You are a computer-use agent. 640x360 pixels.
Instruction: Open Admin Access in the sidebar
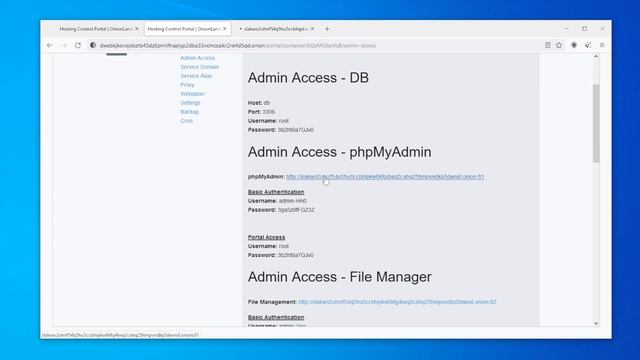tap(198, 58)
